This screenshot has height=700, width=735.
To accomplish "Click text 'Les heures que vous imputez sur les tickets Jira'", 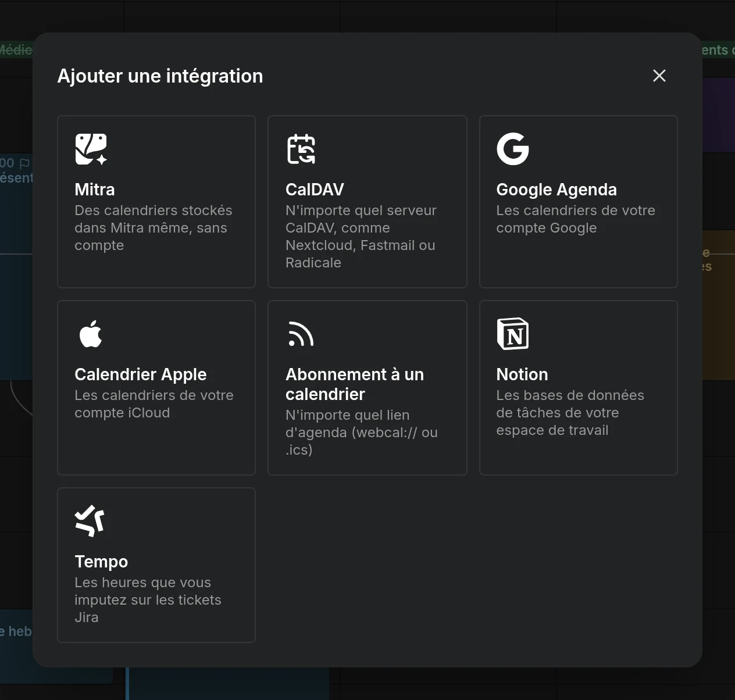I will click(148, 600).
